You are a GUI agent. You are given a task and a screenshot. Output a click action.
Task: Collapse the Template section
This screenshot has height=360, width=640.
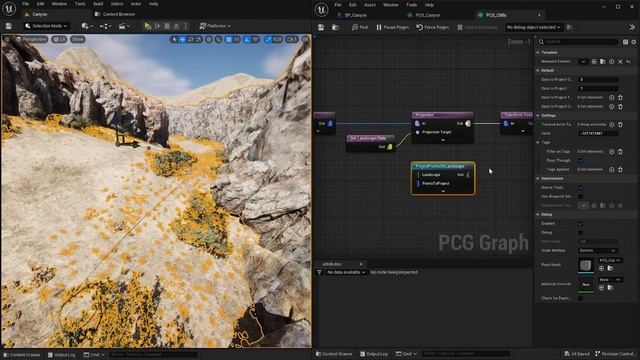coord(538,53)
